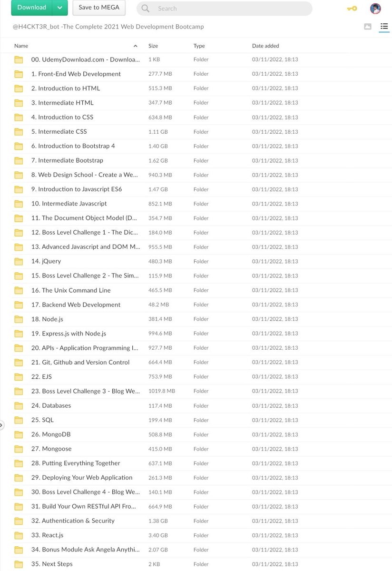392x571 pixels.
Task: Click the 3.40 GB size value
Action: 158,535
